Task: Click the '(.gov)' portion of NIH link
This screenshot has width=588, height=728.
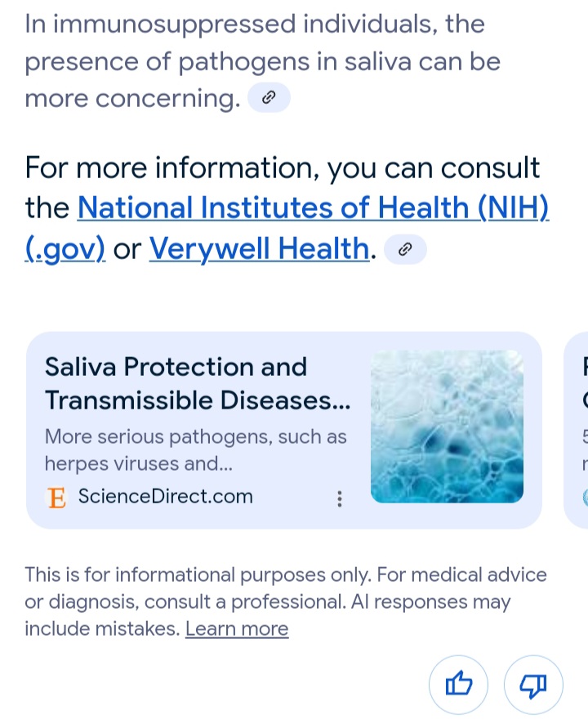Action: click(x=65, y=249)
